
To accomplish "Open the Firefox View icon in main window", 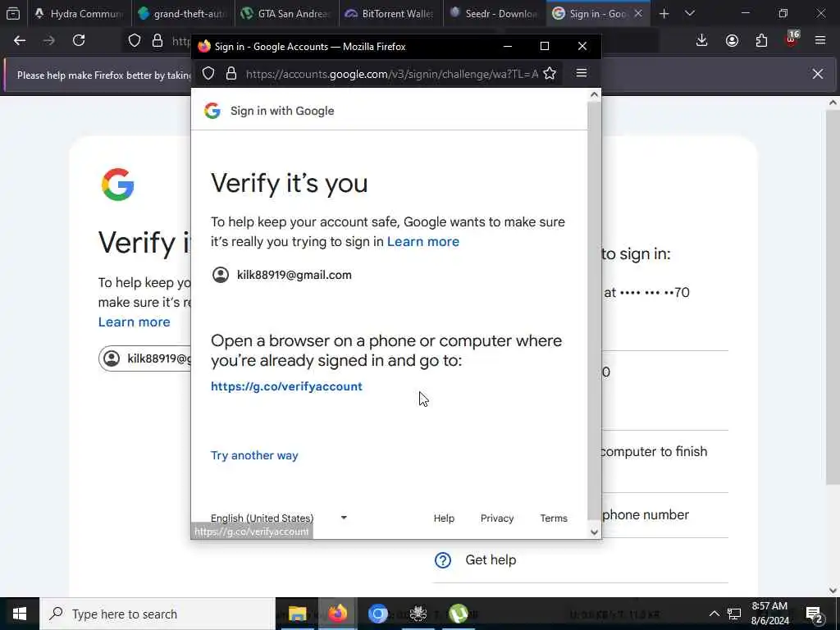I will click(13, 13).
